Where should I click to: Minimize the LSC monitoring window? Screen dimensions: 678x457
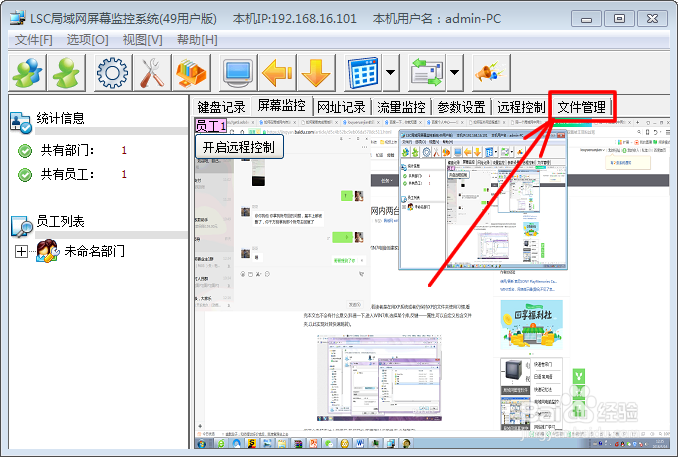point(586,19)
